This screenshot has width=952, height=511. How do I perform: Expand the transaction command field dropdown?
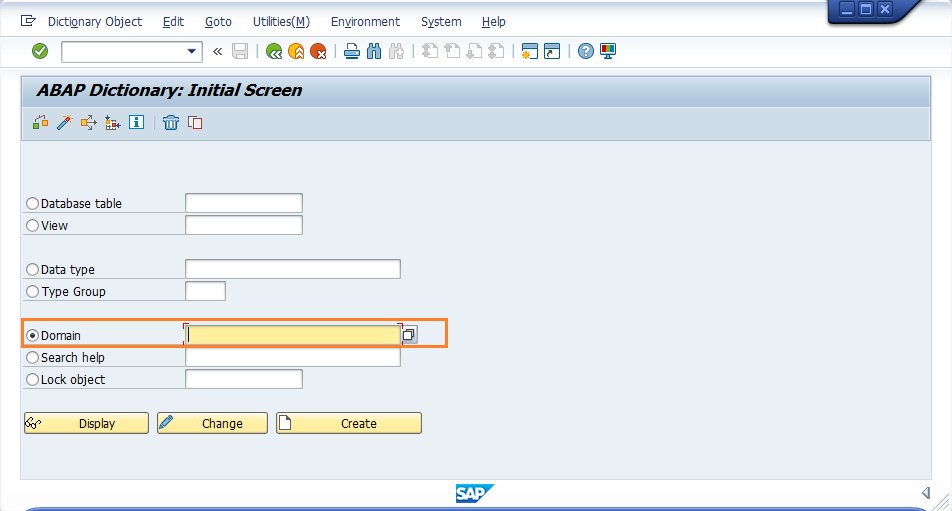[193, 51]
